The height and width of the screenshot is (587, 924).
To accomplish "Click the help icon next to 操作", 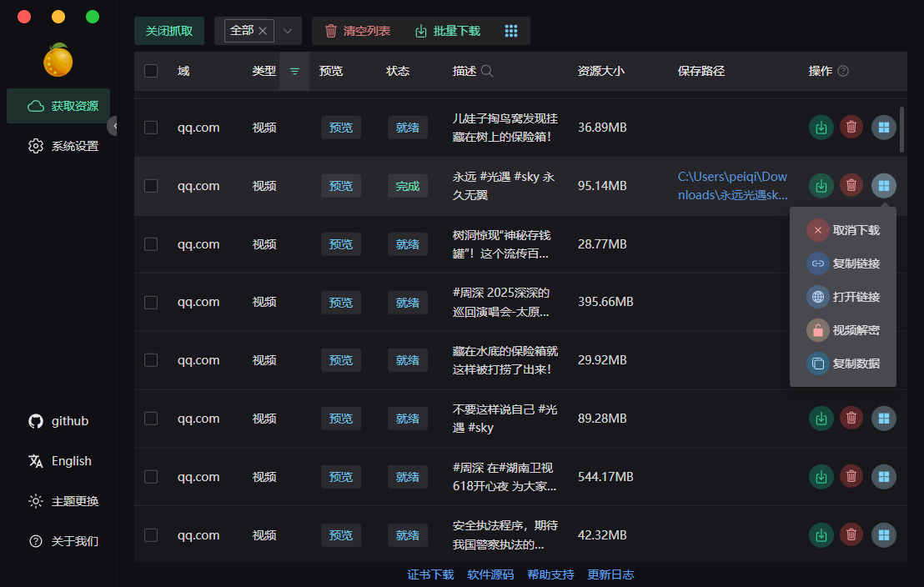I will point(843,71).
